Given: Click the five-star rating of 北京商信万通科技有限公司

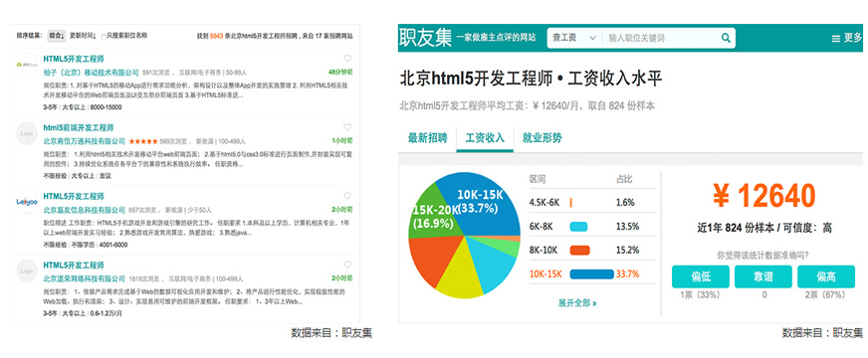Looking at the screenshot, I should point(142,141).
